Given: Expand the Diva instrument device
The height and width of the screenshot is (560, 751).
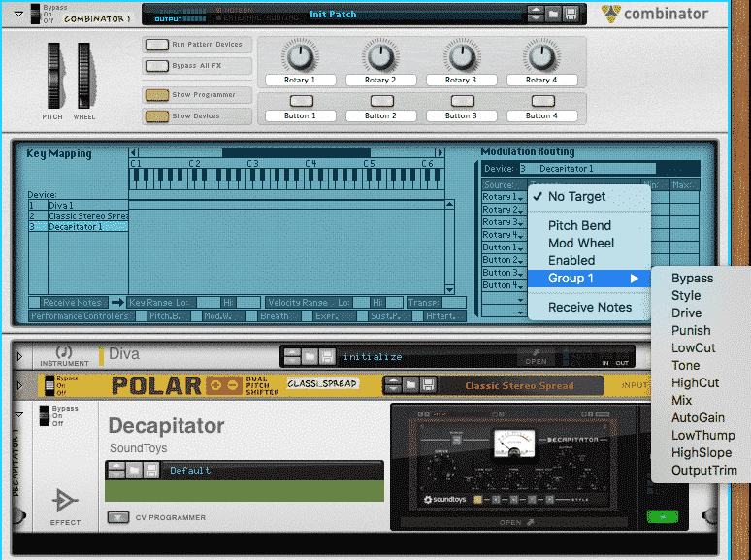Looking at the screenshot, I should [x=19, y=356].
